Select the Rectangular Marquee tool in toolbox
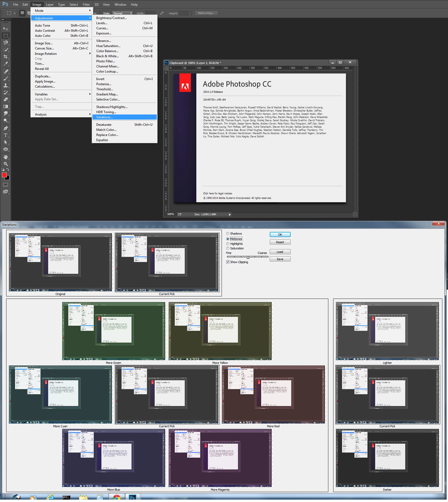 pos(5,35)
